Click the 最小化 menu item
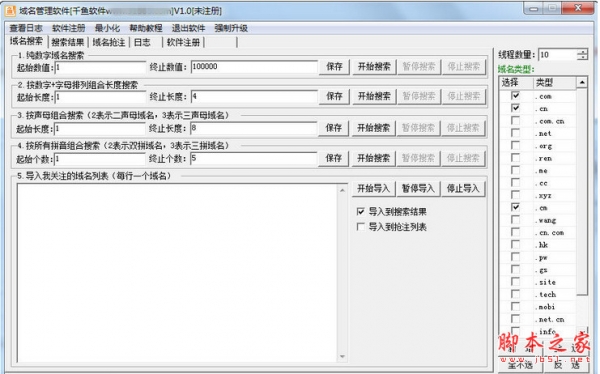 tap(107, 28)
